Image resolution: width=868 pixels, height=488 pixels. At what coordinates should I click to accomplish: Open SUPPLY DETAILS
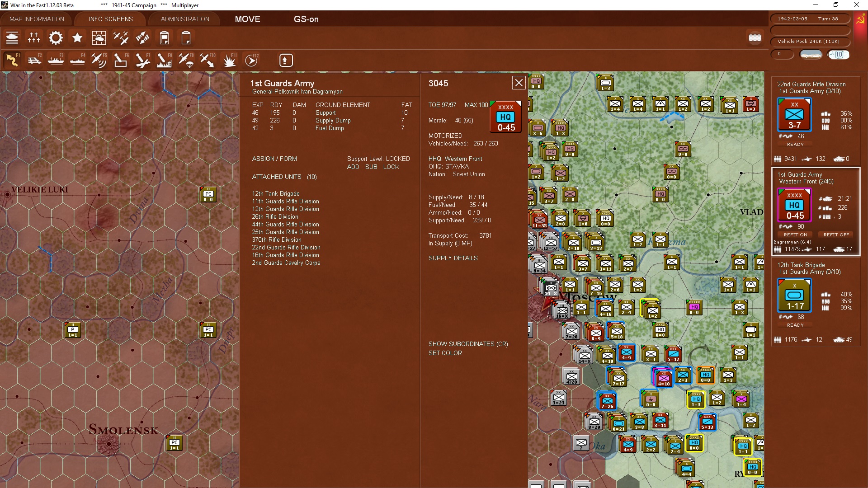click(x=453, y=258)
